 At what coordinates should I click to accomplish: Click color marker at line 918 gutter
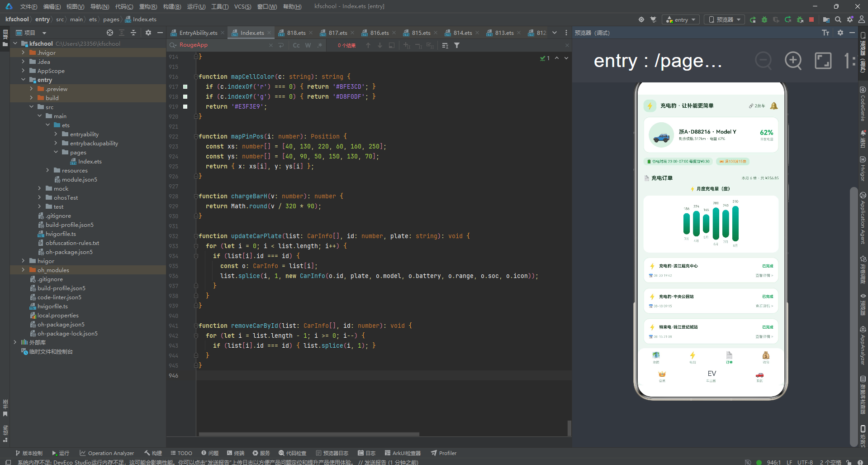tap(185, 96)
